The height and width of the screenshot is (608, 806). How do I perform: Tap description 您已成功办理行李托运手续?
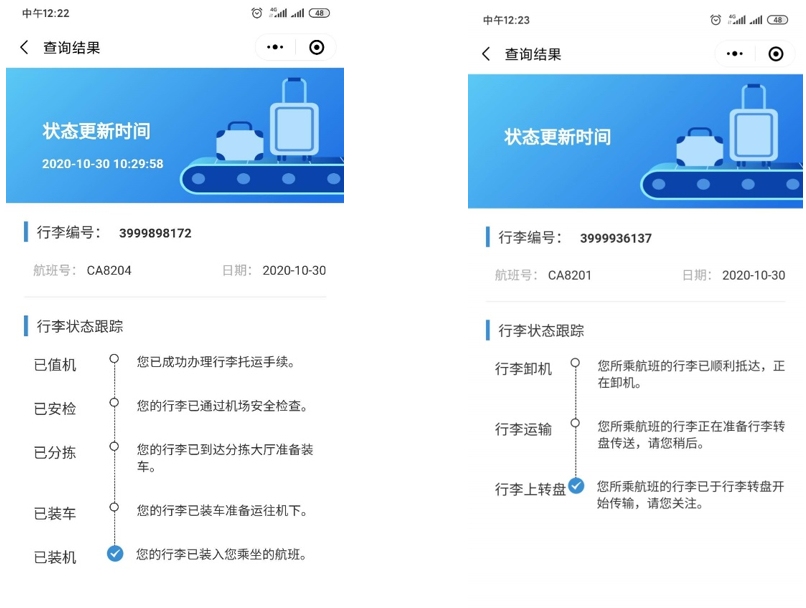coord(216,362)
